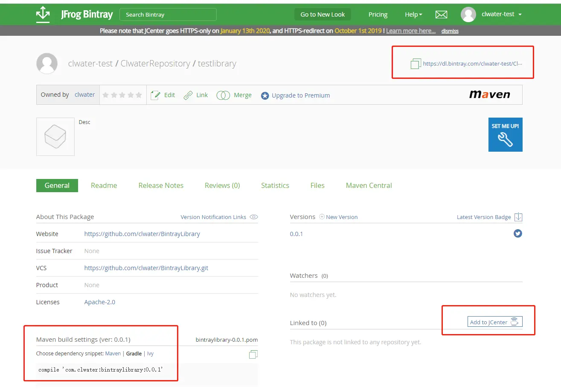Rate the package with the fifth star

[139, 95]
